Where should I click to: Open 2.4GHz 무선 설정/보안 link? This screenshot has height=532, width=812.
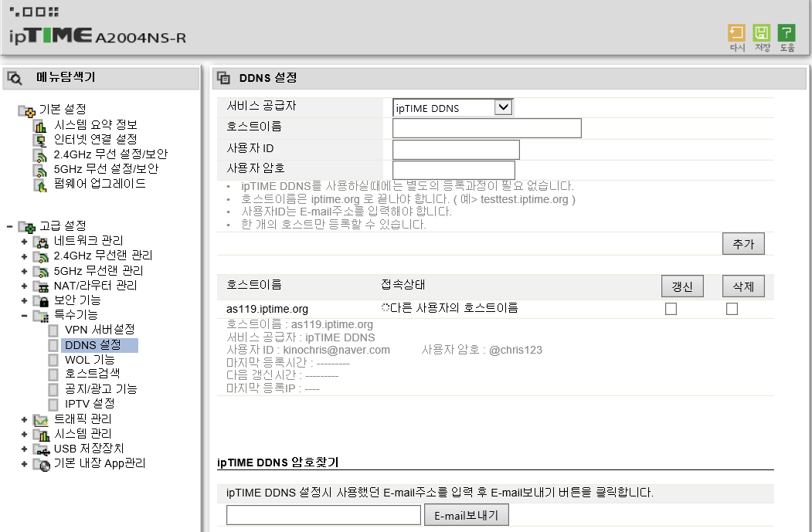110,154
